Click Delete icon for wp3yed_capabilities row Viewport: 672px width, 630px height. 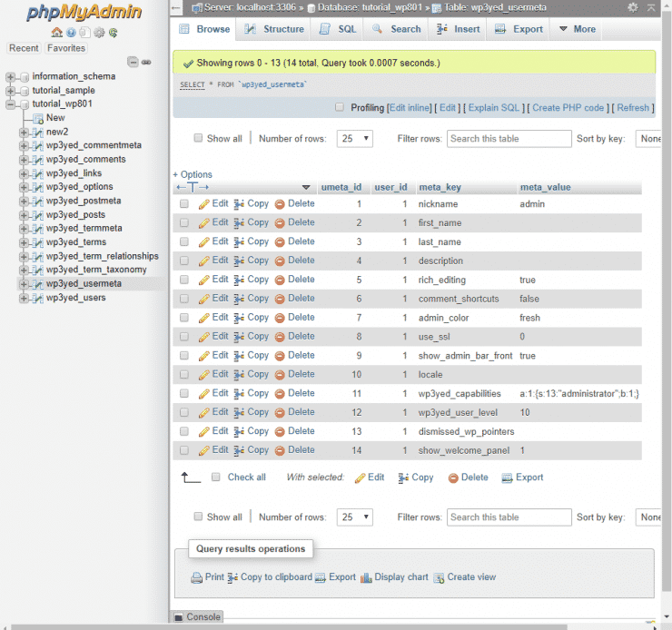pyautogui.click(x=280, y=394)
